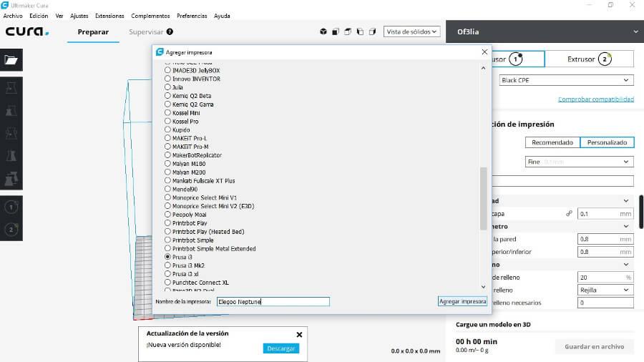Viewport: 644px width, 362px height.
Task: Click the extruder 1 icon in left sidebar
Action: click(11, 207)
